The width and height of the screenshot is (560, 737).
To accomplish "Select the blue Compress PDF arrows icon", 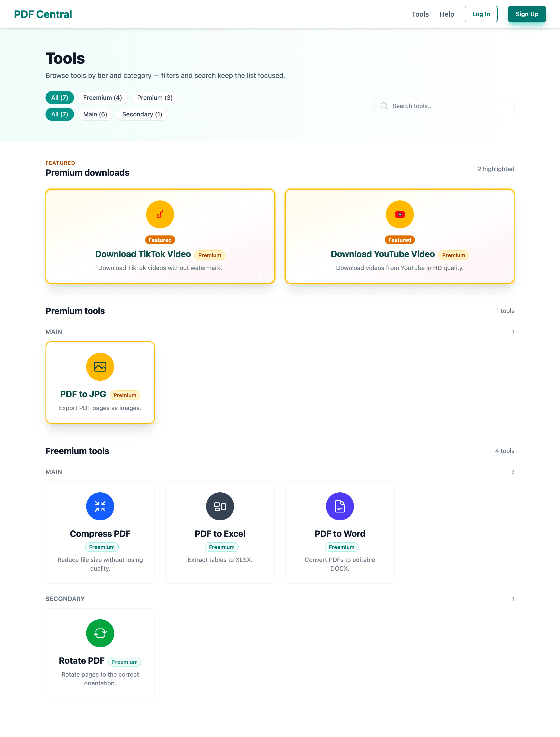I will [100, 506].
